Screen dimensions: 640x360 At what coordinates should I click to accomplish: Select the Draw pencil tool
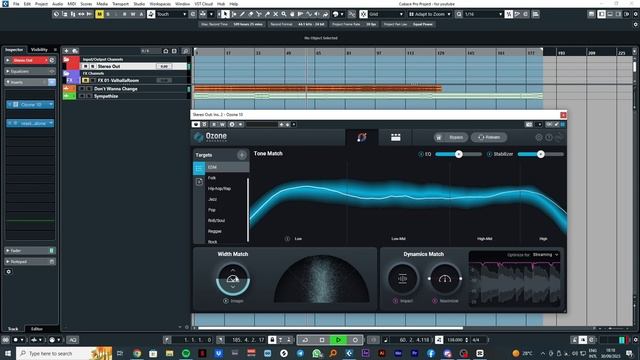click(242, 14)
